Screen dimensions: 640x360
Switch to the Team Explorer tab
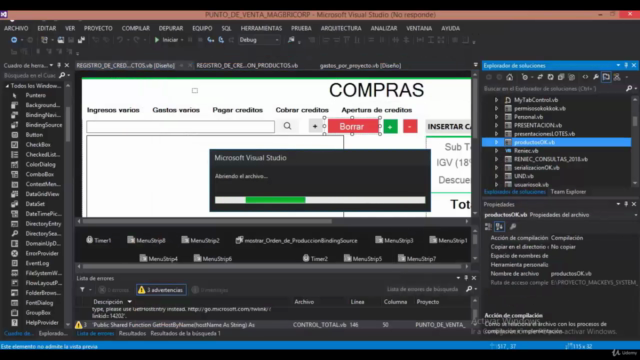tap(568, 192)
